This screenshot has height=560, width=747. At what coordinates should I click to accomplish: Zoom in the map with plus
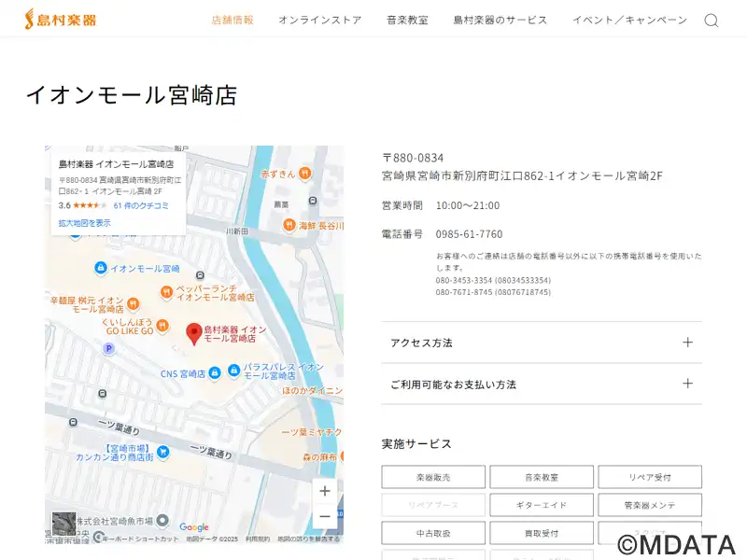click(x=325, y=491)
